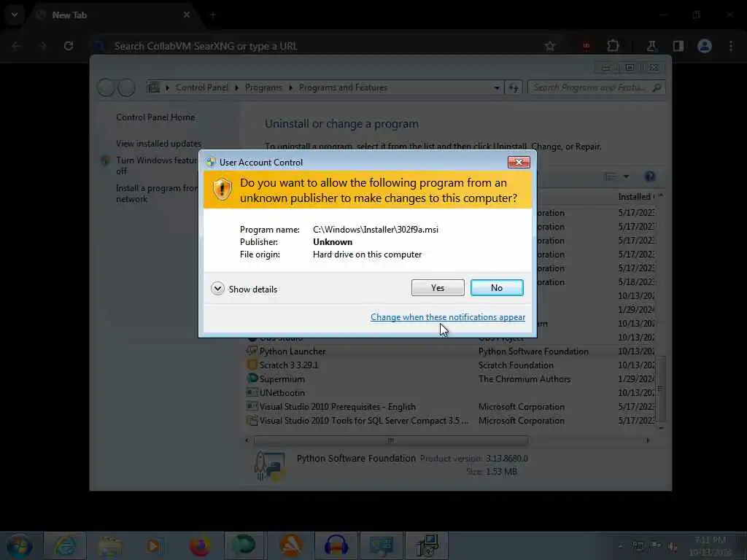Open the browser labs flask icon
Viewport: 747px width, 560px height.
(651, 46)
